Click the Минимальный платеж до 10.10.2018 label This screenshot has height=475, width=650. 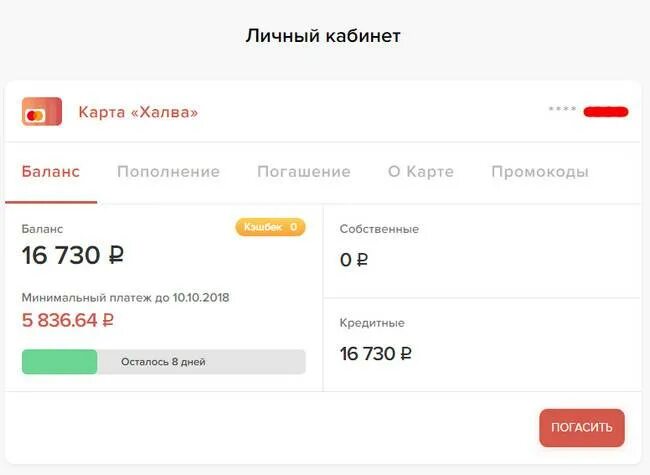[x=125, y=298]
